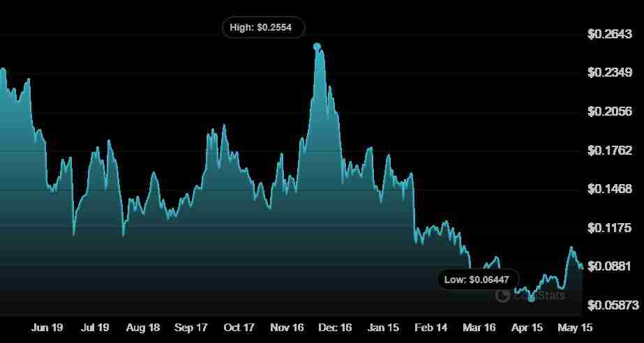
Task: Select the Feb 14 date label
Action: click(430, 327)
